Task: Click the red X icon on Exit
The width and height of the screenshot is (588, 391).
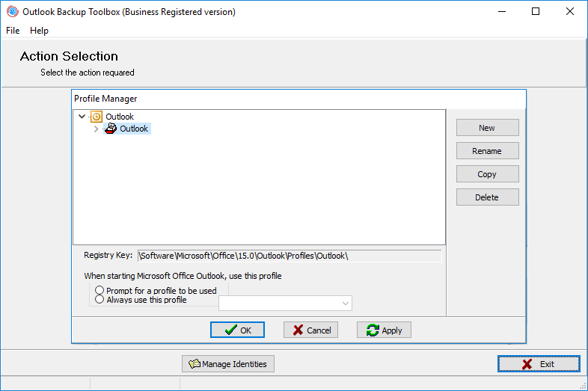Action: coord(527,364)
